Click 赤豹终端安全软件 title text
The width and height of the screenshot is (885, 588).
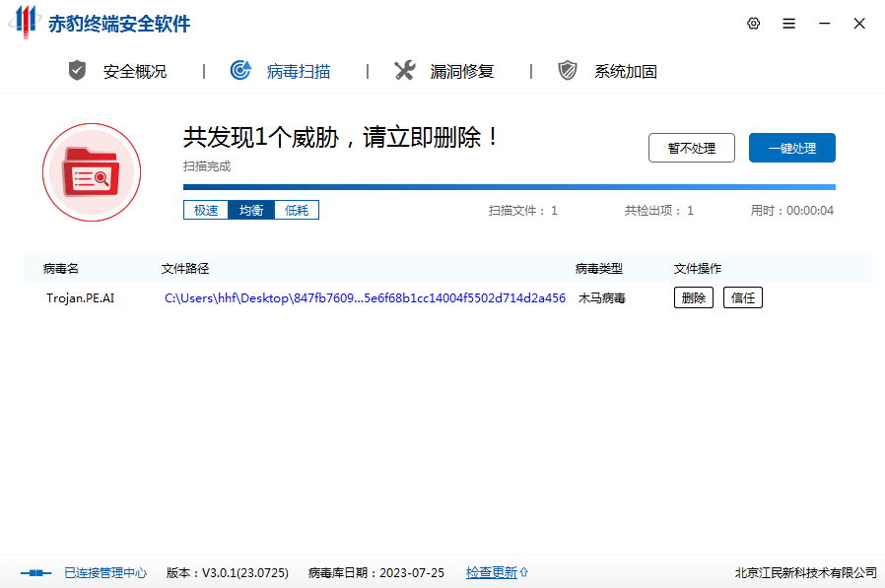pyautogui.click(x=119, y=24)
